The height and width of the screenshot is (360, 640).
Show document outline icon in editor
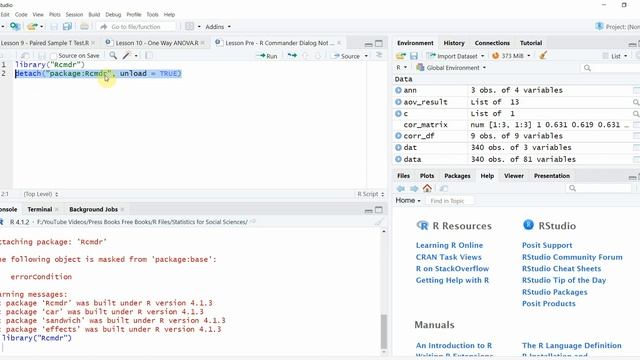pyautogui.click(x=379, y=55)
